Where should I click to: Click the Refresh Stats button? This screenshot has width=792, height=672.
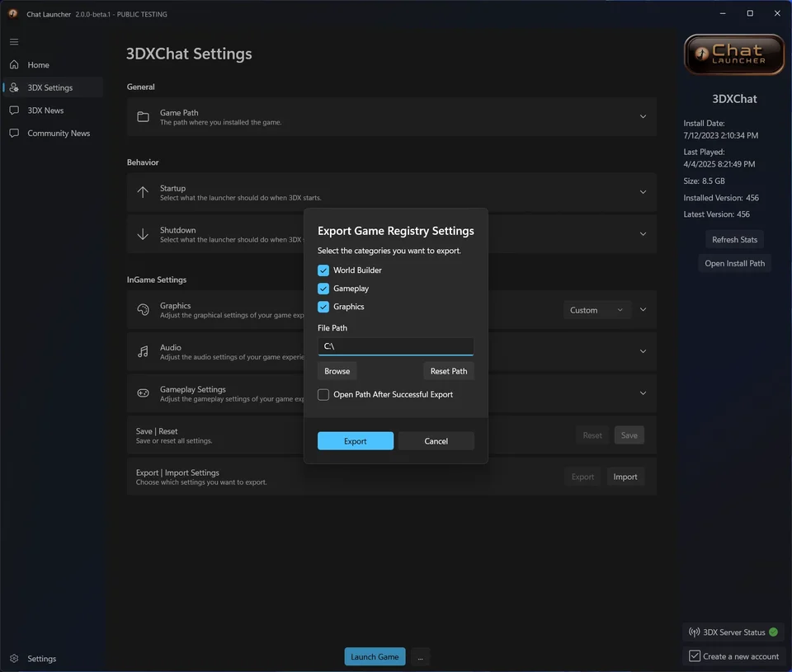734,239
